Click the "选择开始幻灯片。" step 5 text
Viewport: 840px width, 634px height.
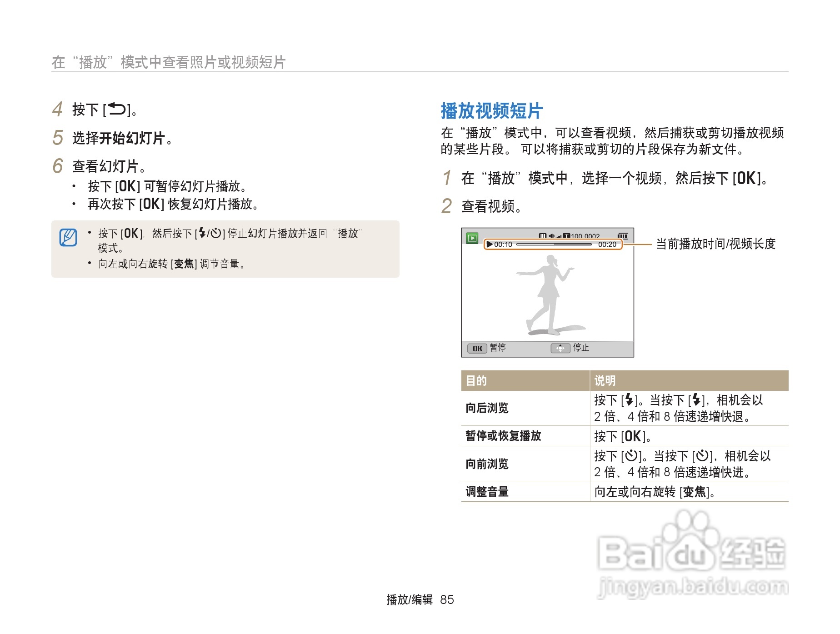(124, 138)
